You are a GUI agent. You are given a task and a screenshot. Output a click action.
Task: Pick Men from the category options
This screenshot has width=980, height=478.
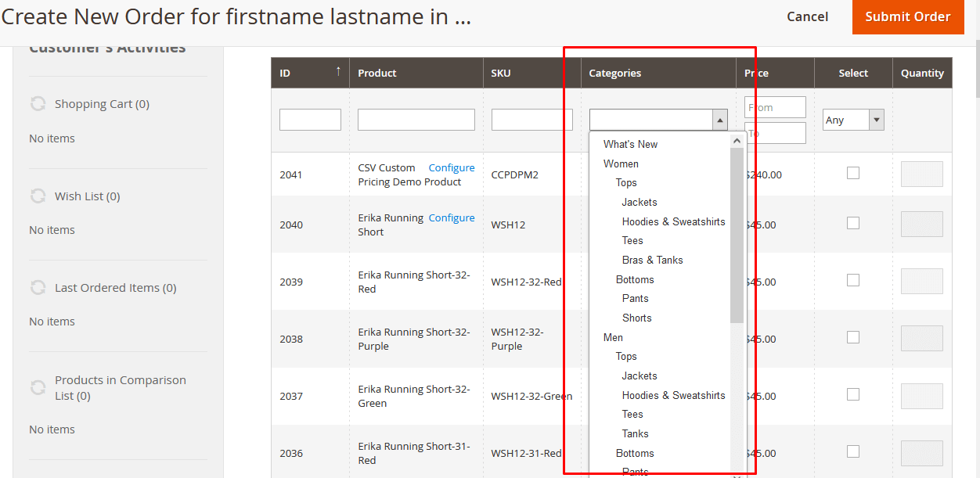pyautogui.click(x=612, y=337)
